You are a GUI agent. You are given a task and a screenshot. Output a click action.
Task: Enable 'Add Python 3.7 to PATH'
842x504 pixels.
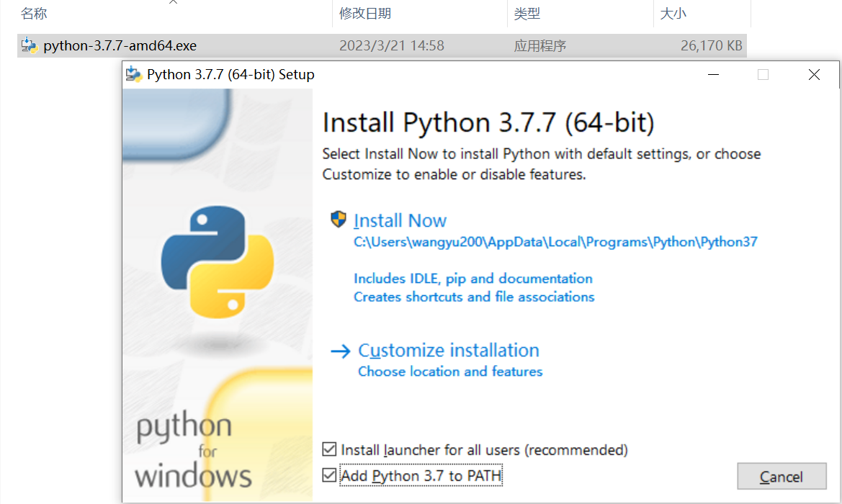[329, 475]
